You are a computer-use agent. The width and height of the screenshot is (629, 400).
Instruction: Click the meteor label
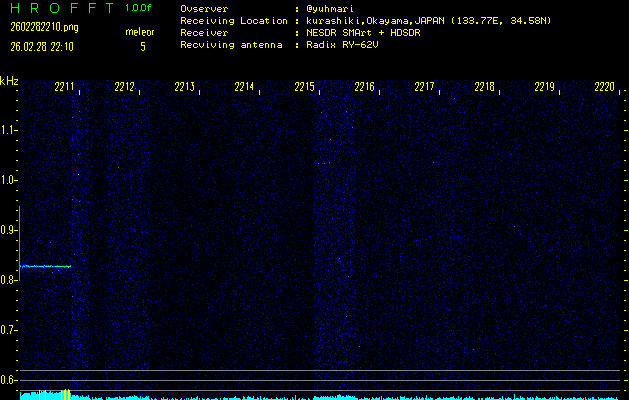(140, 32)
